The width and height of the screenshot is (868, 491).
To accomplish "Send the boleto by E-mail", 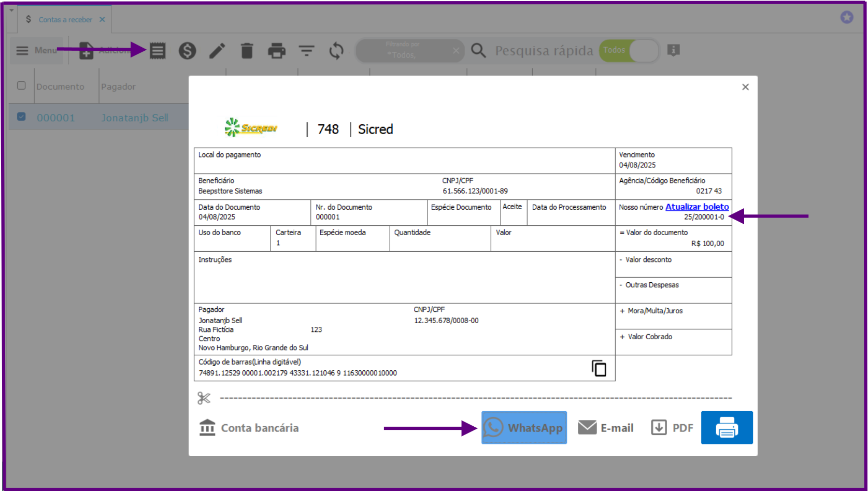I will (606, 428).
